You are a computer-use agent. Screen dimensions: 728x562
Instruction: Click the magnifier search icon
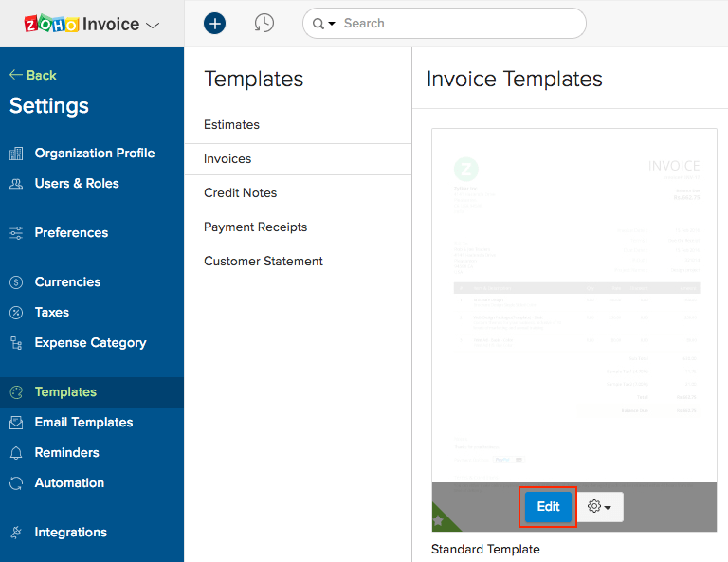click(318, 23)
